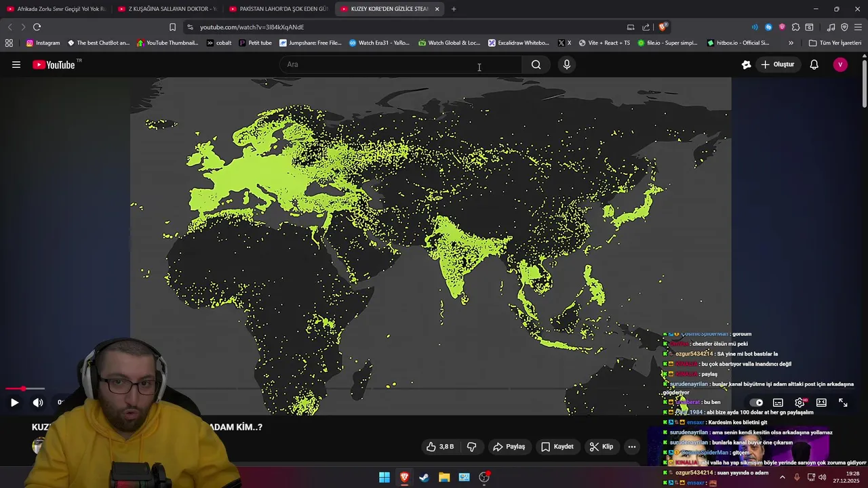Open the browser sidebar panel icon
The height and width of the screenshot is (488, 868).
coord(809,27)
